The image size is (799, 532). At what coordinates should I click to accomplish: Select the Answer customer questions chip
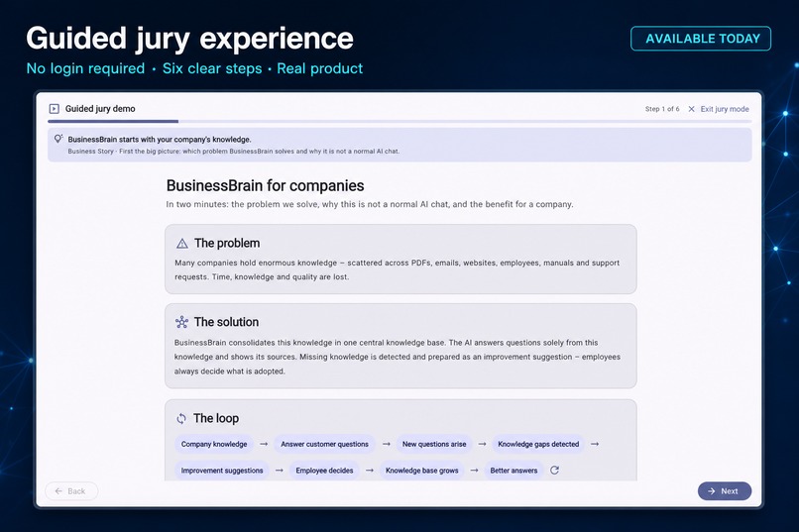[x=324, y=444]
